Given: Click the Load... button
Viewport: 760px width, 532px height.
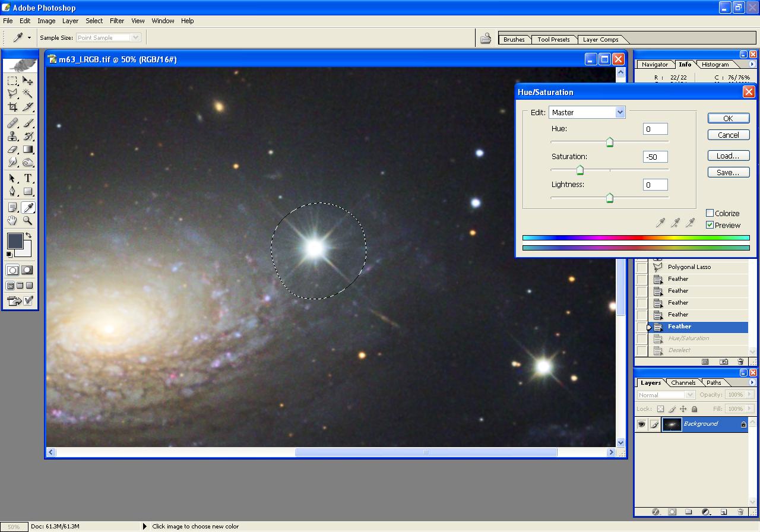Looking at the screenshot, I should pos(728,156).
